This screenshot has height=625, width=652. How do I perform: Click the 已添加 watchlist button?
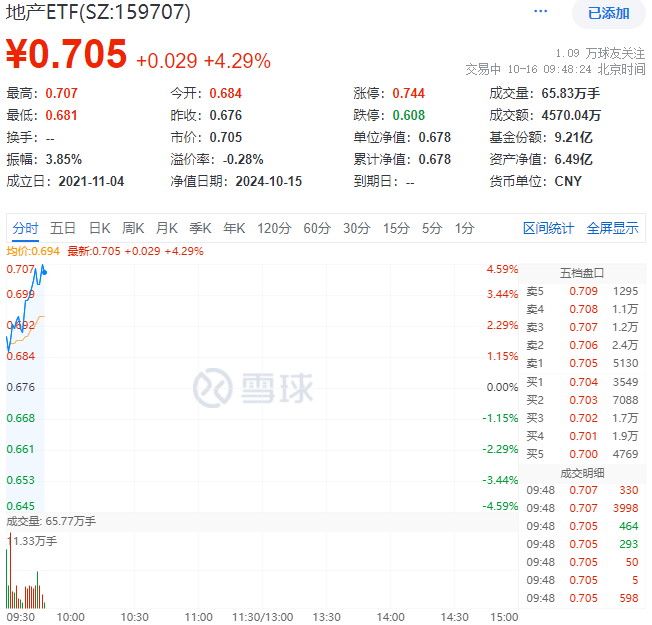pyautogui.click(x=608, y=13)
